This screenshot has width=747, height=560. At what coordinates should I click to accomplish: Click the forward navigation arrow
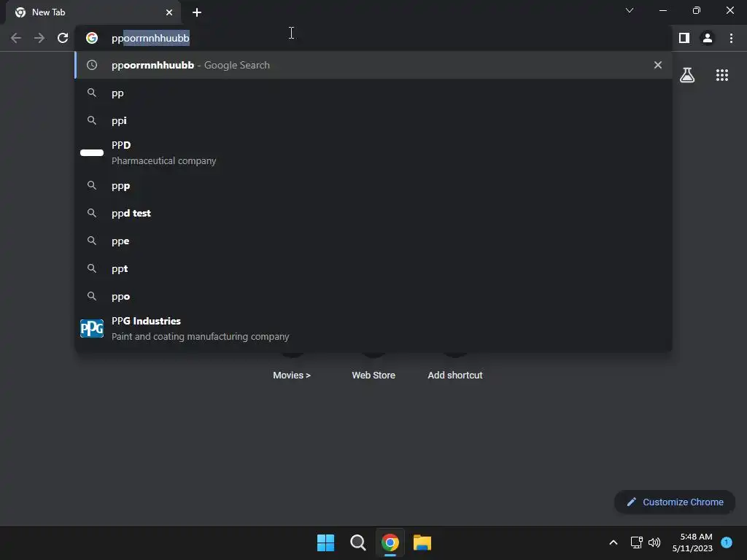click(x=39, y=38)
